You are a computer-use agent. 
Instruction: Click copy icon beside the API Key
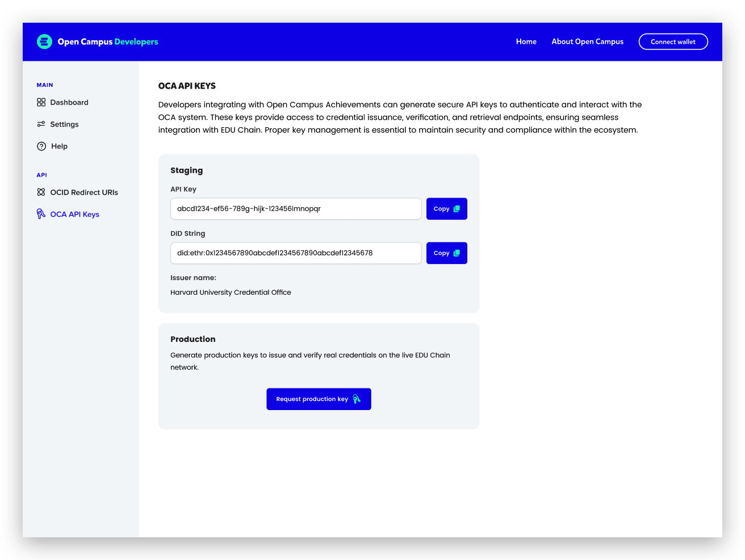click(x=457, y=209)
